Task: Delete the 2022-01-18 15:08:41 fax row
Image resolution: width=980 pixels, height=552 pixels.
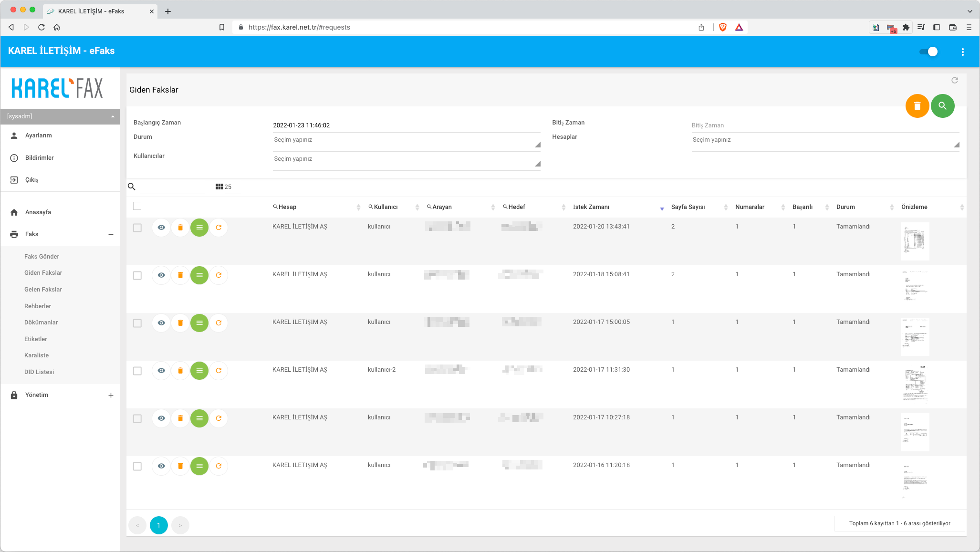Action: 180,275
